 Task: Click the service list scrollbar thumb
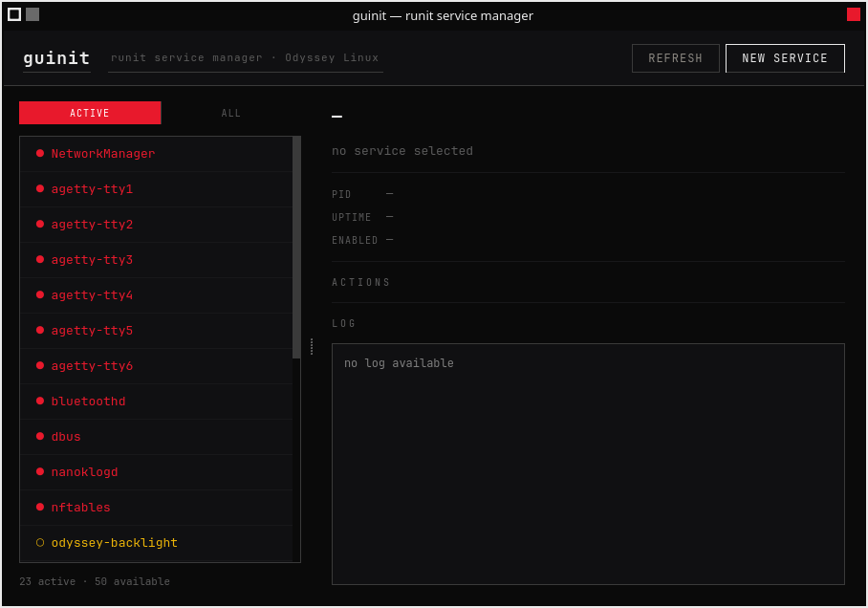point(296,248)
